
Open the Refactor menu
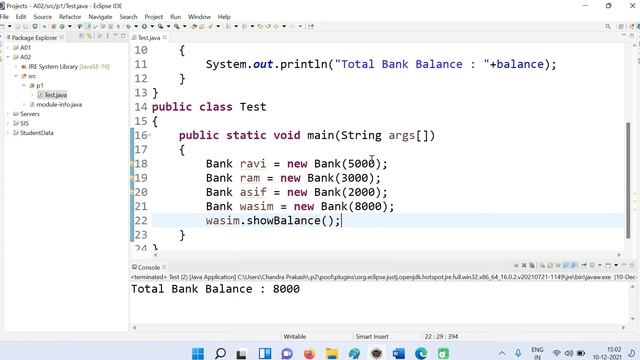tap(70, 17)
